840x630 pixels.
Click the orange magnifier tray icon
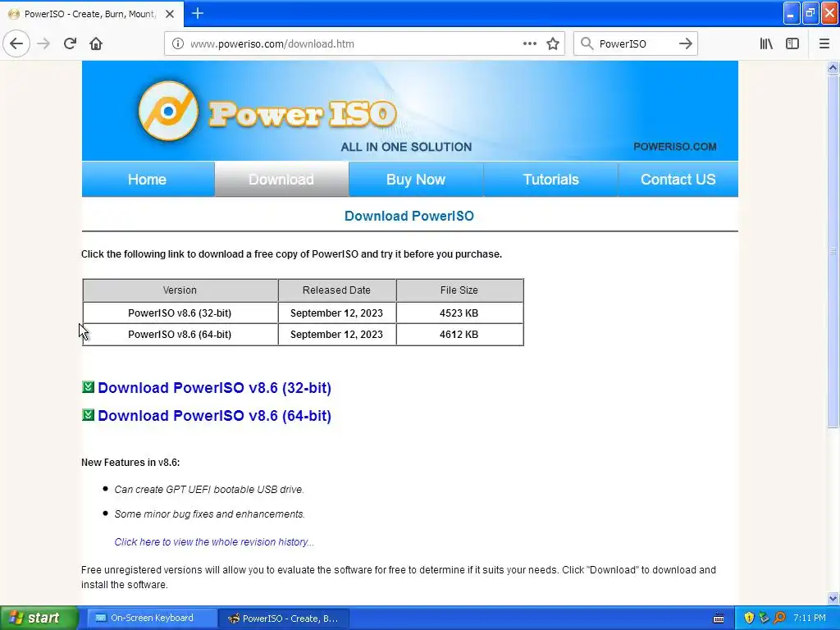(x=779, y=618)
